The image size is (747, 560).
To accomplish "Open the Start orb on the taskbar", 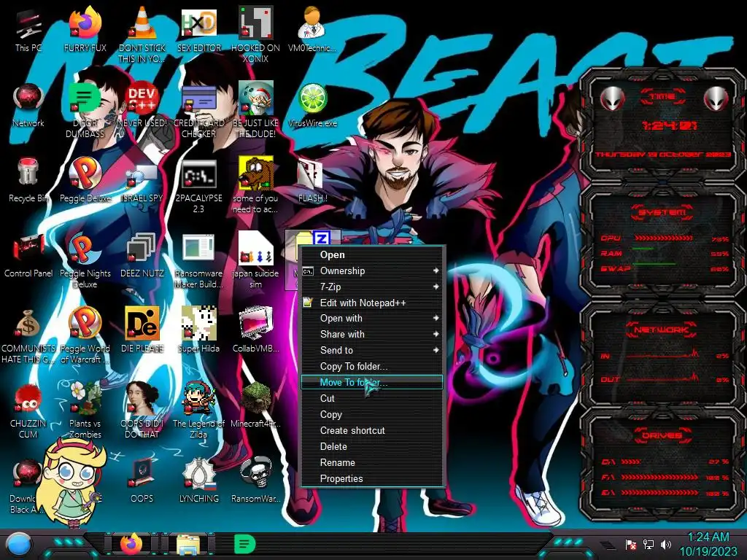I will [19, 544].
